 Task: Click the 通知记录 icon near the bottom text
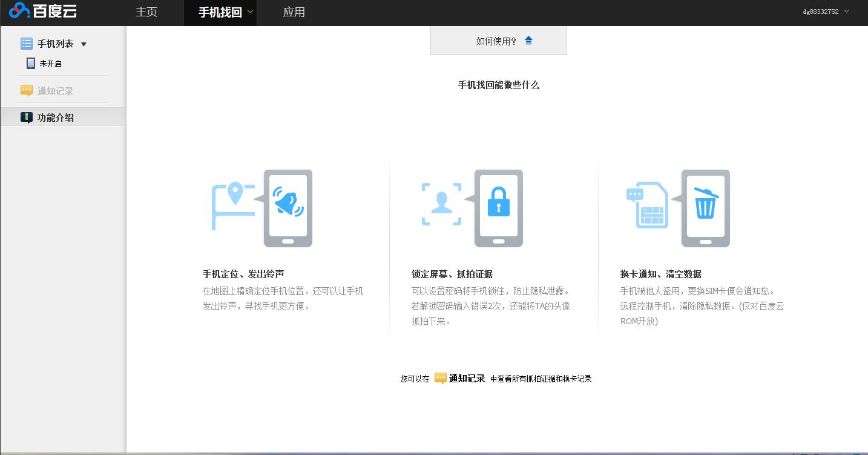(440, 378)
